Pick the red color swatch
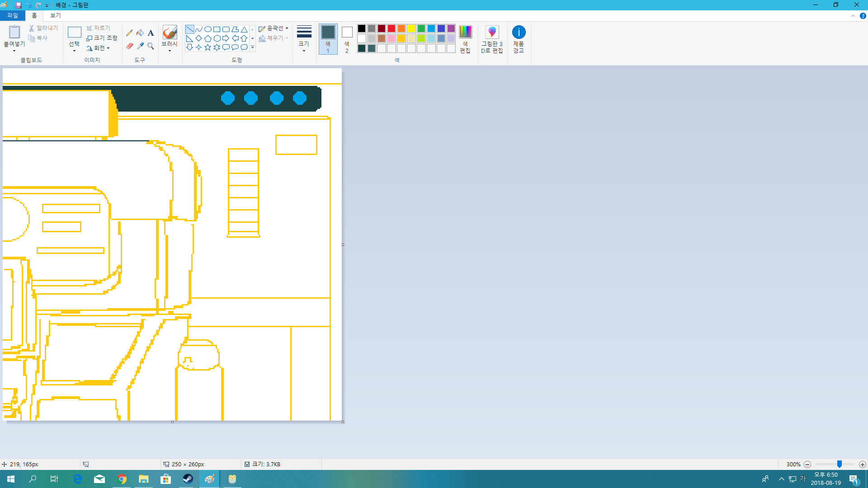Viewport: 868px width, 488px height. (x=392, y=28)
